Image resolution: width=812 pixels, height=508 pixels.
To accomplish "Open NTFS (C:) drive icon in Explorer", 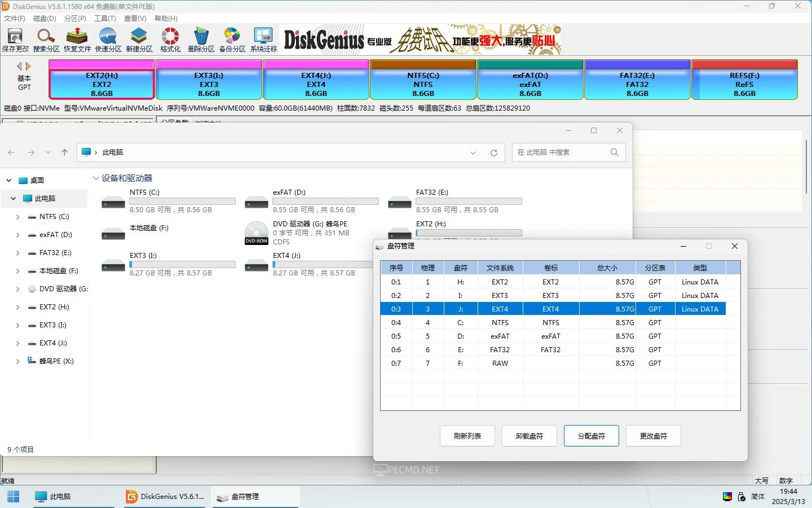I will (113, 202).
